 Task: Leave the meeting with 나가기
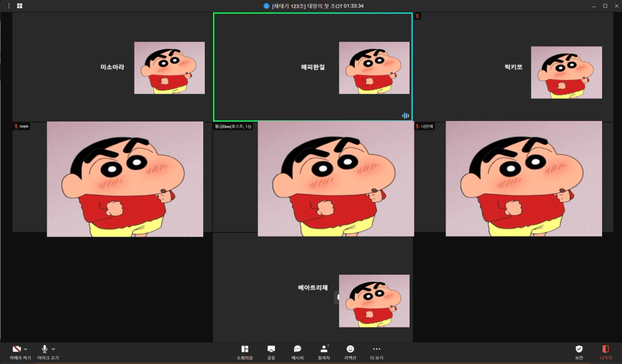[605, 353]
